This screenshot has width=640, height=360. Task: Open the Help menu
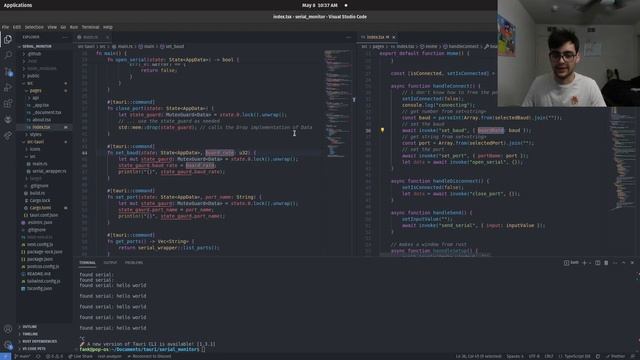(107, 27)
